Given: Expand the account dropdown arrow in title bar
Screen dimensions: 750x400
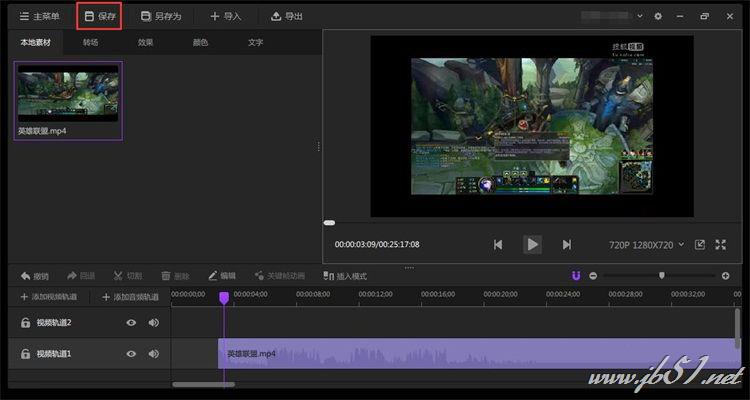Looking at the screenshot, I should coord(640,16).
